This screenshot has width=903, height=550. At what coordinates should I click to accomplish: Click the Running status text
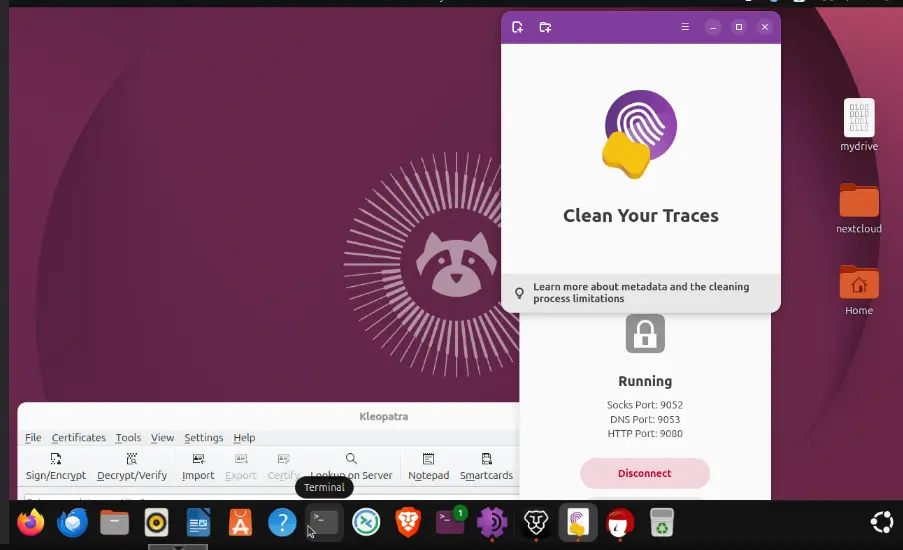tap(645, 381)
